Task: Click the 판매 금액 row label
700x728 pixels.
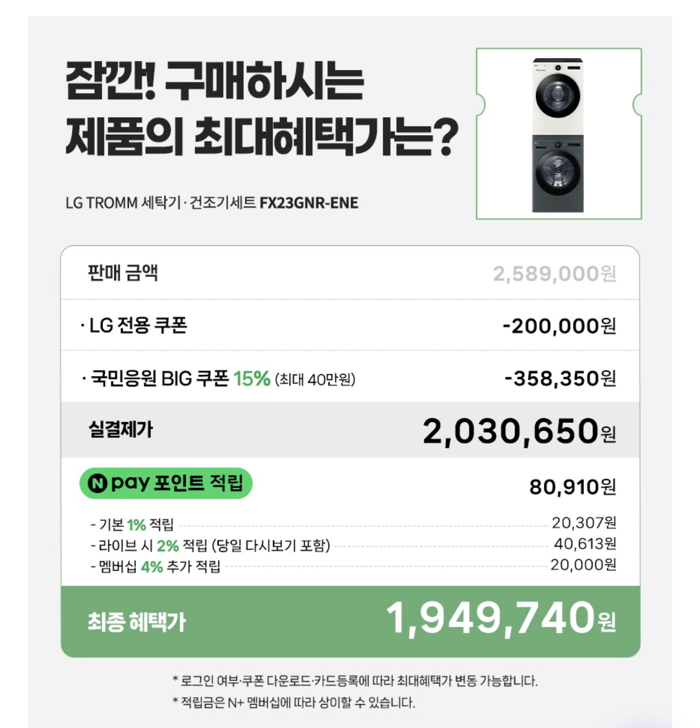Action: coord(122,273)
